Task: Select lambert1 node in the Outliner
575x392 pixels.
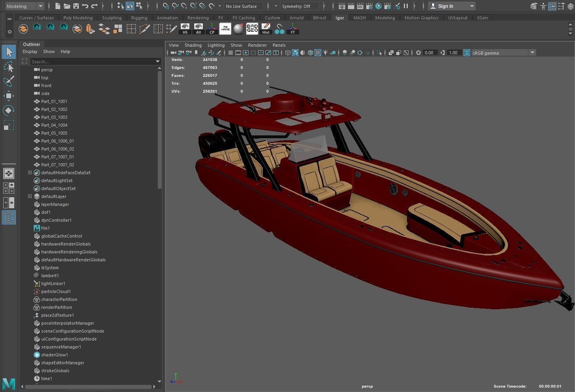Action: [x=50, y=276]
